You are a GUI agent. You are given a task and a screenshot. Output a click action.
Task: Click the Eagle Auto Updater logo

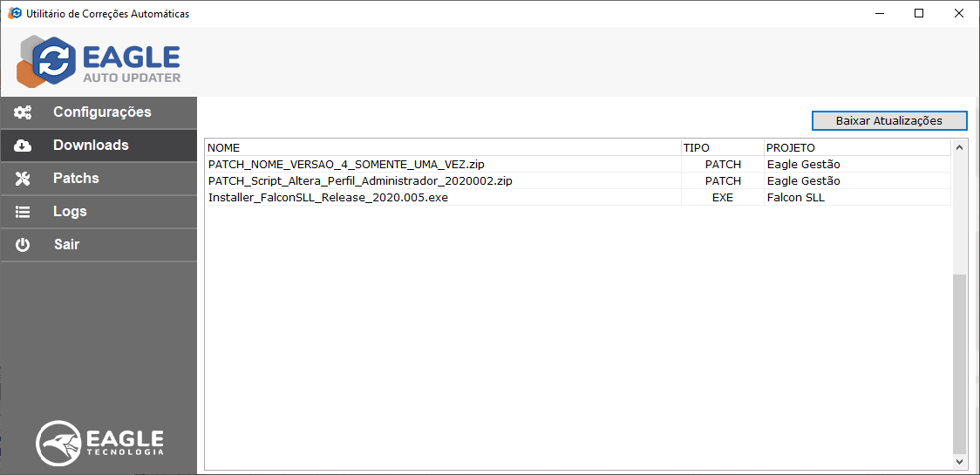pyautogui.click(x=99, y=62)
